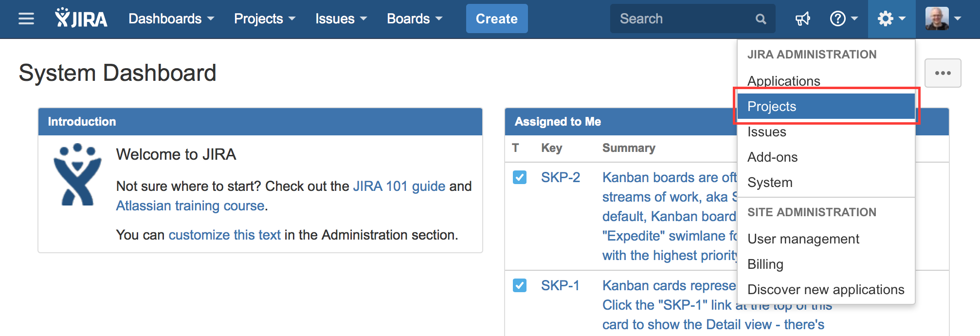Open the feedback megaphone icon
980x336 pixels.
click(x=802, y=19)
